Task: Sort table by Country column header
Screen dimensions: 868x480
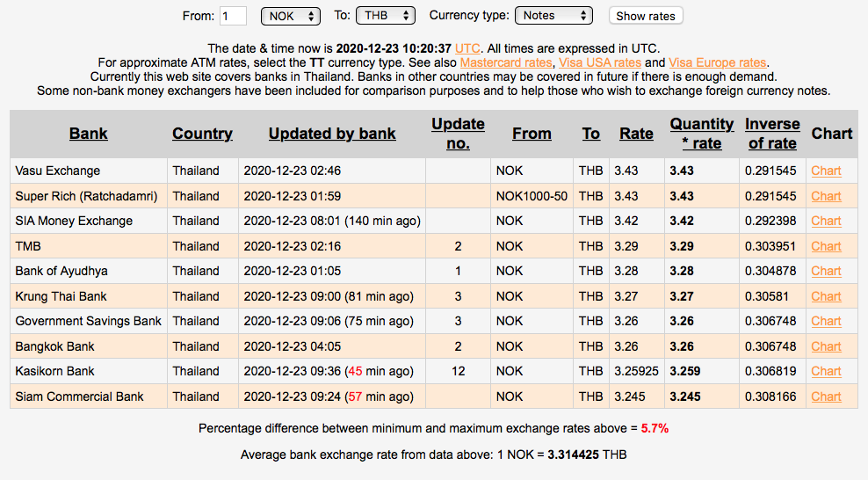Action: pyautogui.click(x=202, y=134)
